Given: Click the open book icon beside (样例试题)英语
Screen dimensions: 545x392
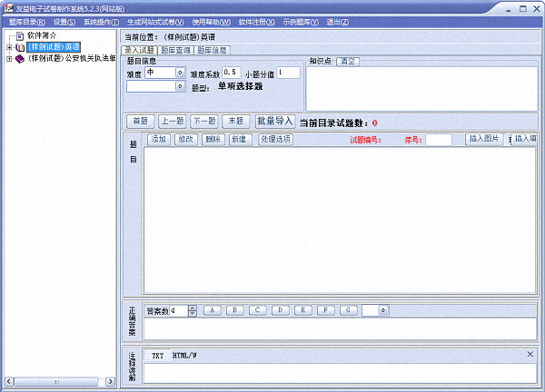Looking at the screenshot, I should [20, 46].
